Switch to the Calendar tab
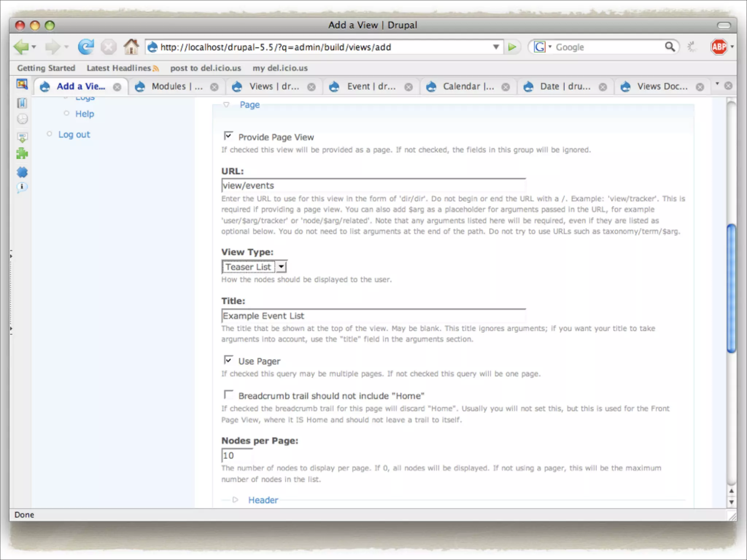This screenshot has height=560, width=747. [x=468, y=87]
